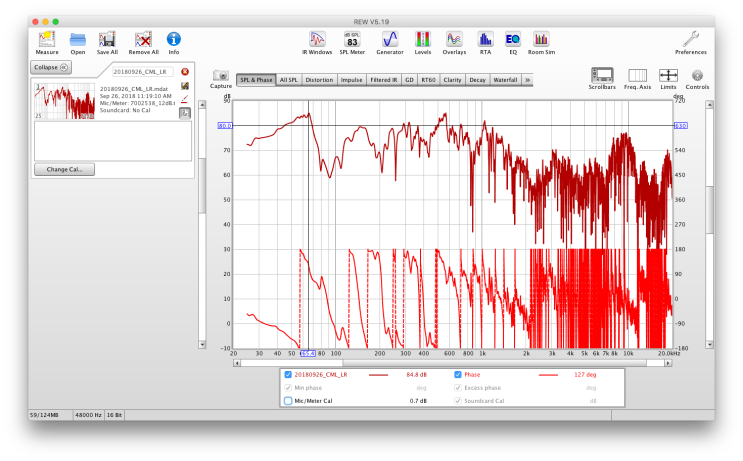Open the Overlays window
This screenshot has height=461, width=743.
(x=454, y=40)
